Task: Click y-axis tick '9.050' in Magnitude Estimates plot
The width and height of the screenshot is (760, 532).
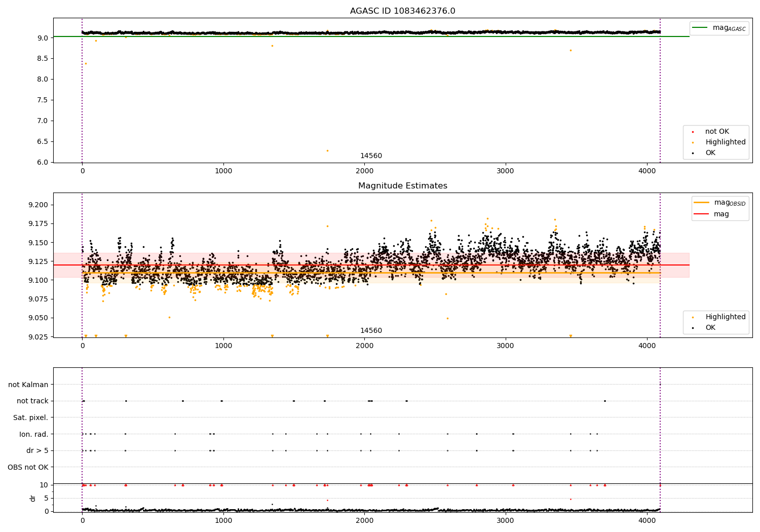Action: coord(38,318)
